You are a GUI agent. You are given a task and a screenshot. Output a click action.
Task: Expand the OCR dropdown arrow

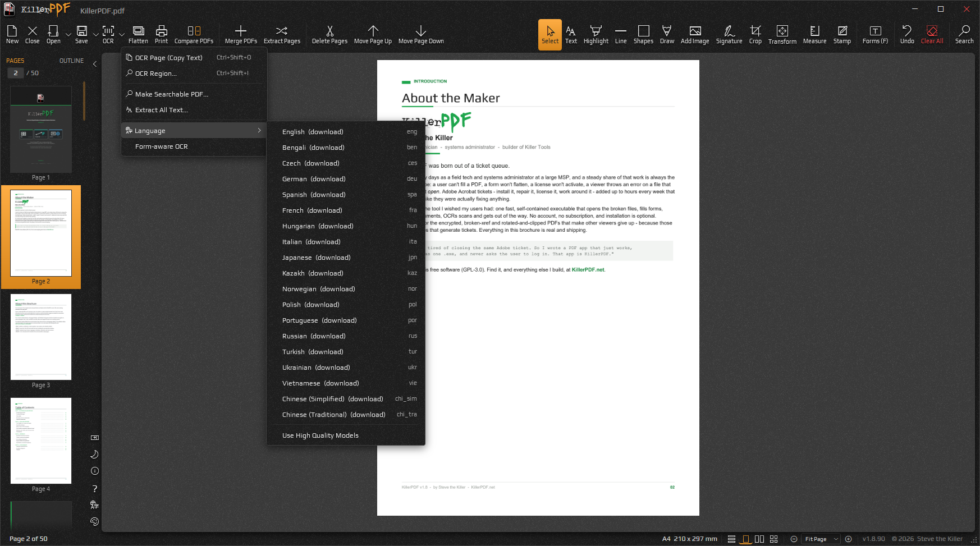122,35
